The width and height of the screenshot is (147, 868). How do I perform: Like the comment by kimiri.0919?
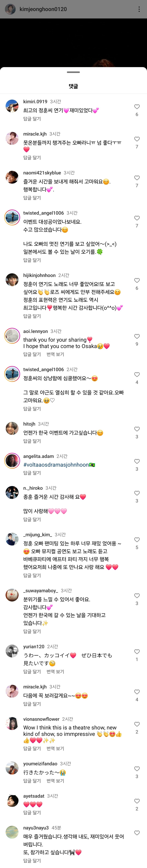click(137, 107)
